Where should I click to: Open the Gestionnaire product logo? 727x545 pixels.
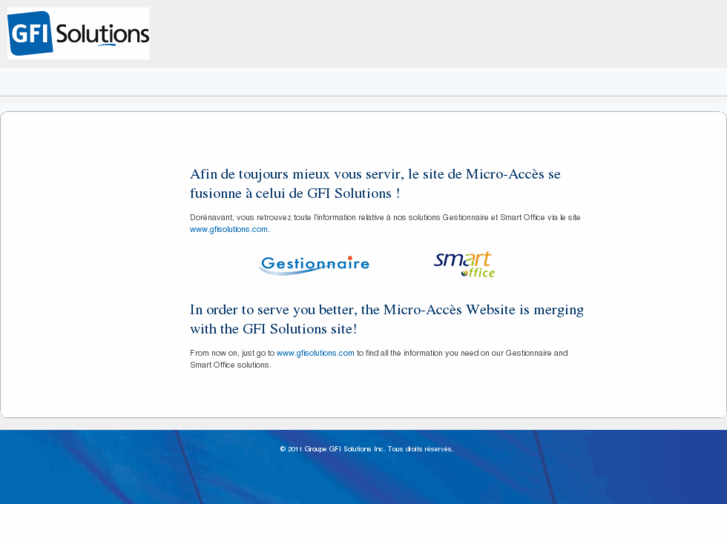pos(314,265)
